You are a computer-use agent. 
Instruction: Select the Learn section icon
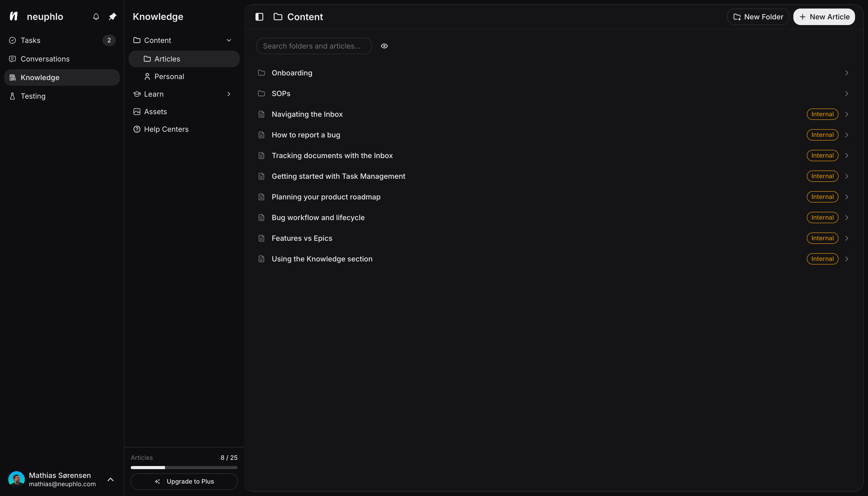137,94
